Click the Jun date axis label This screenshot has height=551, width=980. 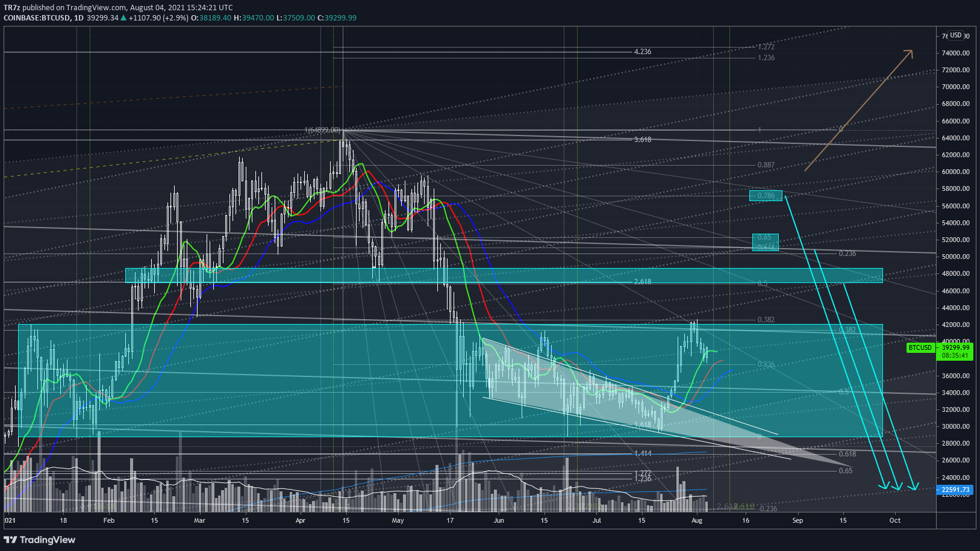[499, 520]
